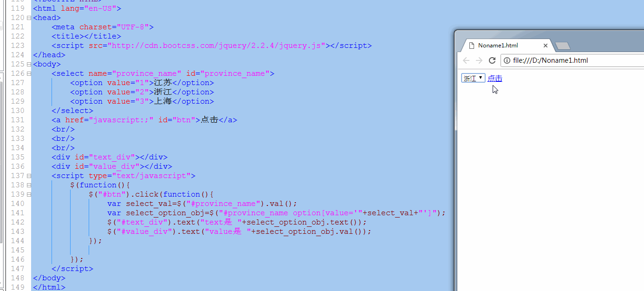Click the browser back arrow

[x=466, y=60]
